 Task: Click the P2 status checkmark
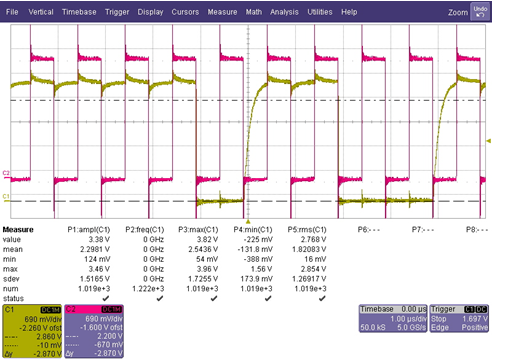(x=160, y=298)
